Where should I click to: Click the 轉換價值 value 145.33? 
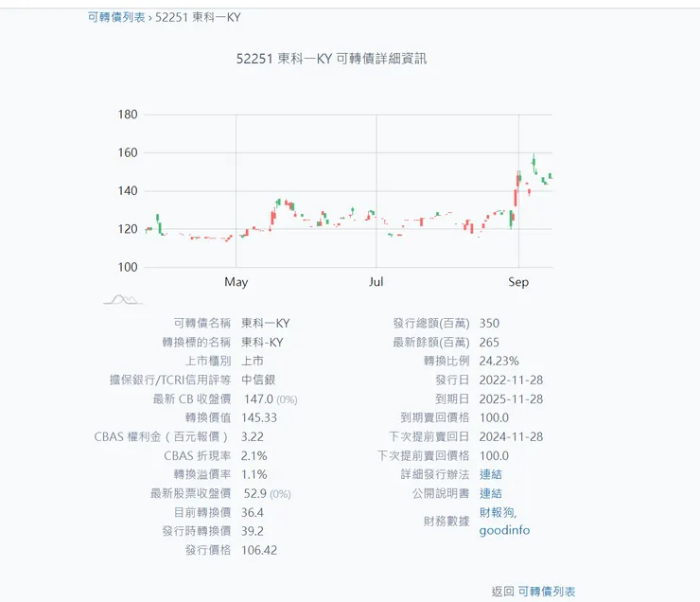click(259, 417)
